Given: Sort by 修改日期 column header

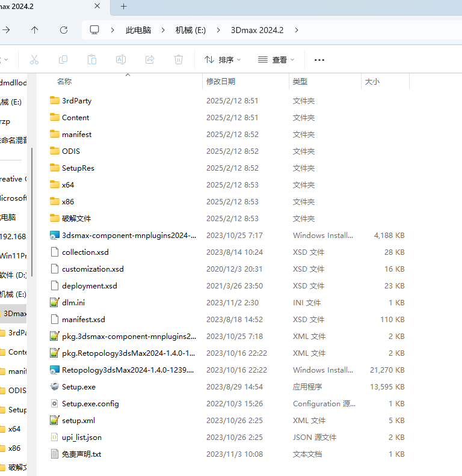Looking at the screenshot, I should (221, 81).
